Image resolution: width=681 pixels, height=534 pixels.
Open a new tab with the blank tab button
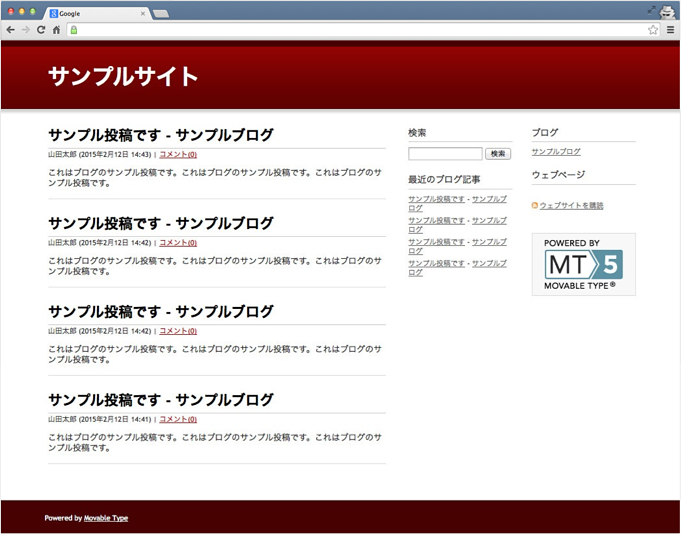[161, 14]
